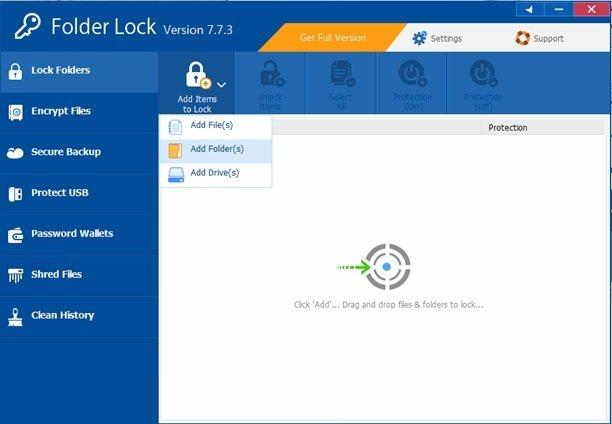Click the key logo of Folder Lock
This screenshot has height=424, width=612.
click(x=27, y=26)
